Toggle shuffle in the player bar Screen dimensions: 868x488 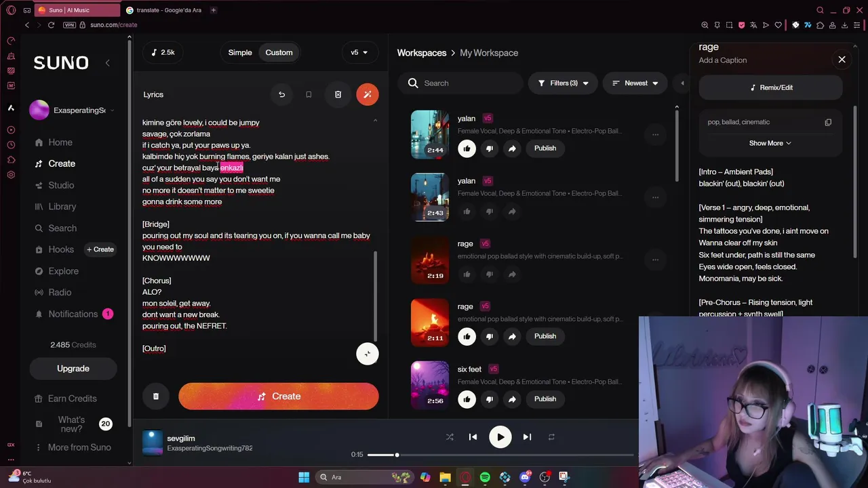[450, 437]
